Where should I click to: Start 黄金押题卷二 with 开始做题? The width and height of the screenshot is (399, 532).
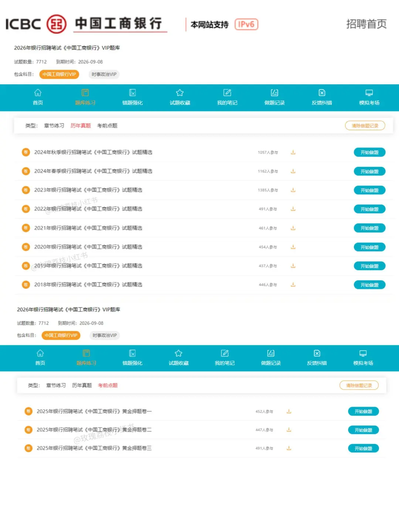364,430
